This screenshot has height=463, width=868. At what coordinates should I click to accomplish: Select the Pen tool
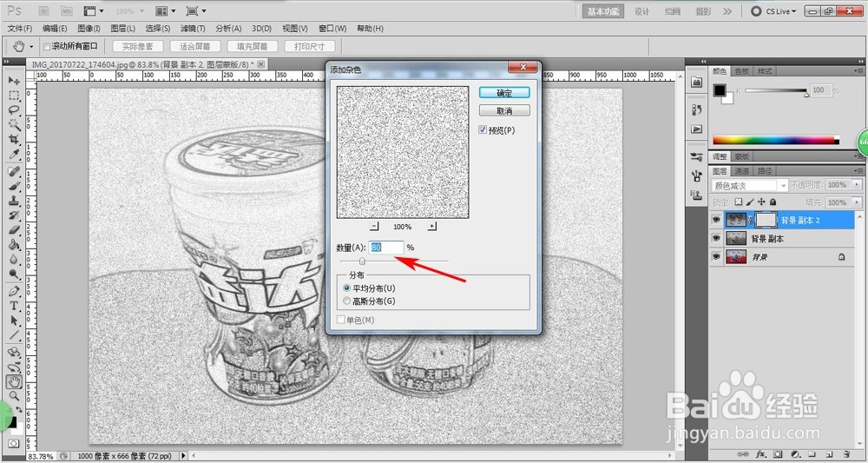(x=14, y=291)
